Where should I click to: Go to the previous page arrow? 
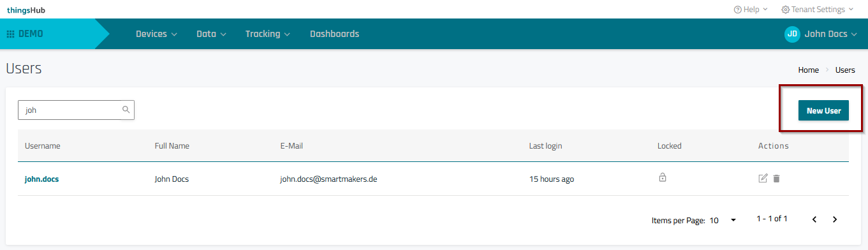click(814, 219)
